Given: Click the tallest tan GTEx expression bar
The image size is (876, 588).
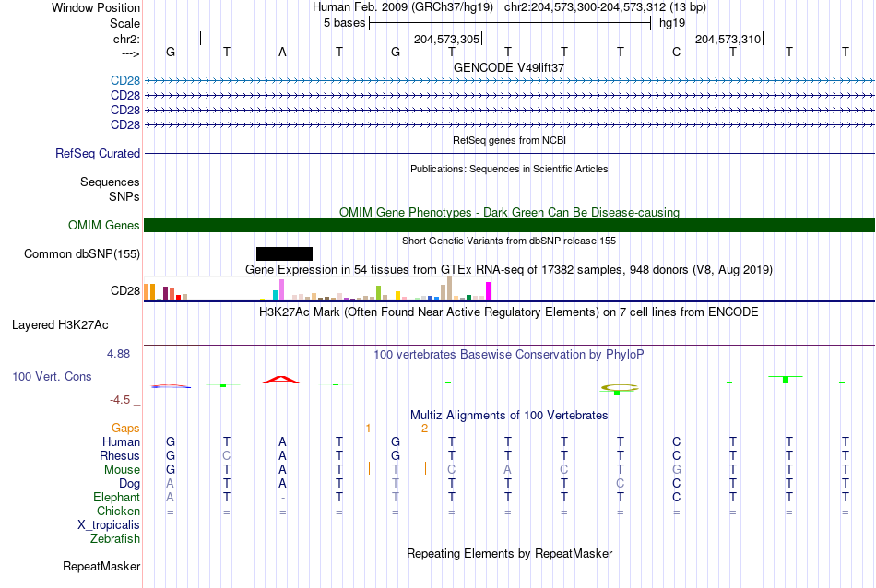Looking at the screenshot, I should click(x=449, y=288).
